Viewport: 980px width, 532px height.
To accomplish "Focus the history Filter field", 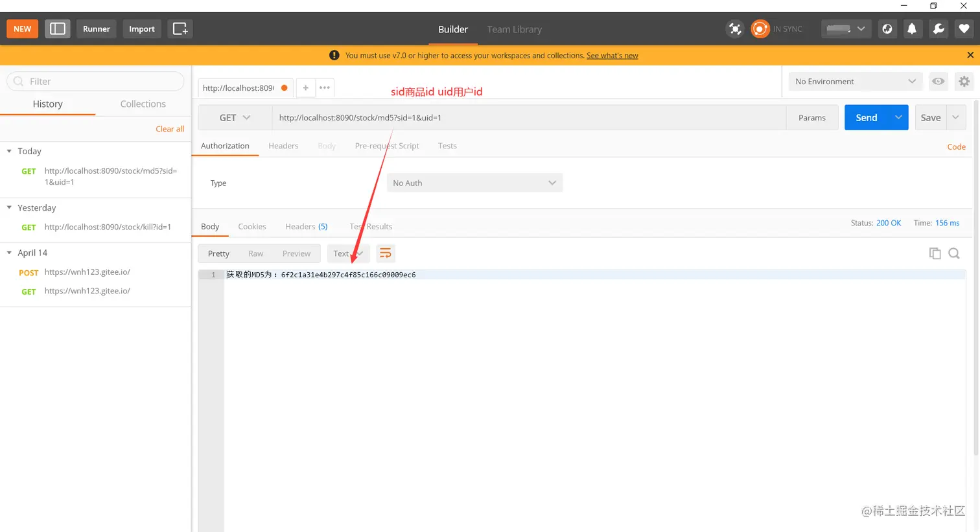I will pos(95,81).
